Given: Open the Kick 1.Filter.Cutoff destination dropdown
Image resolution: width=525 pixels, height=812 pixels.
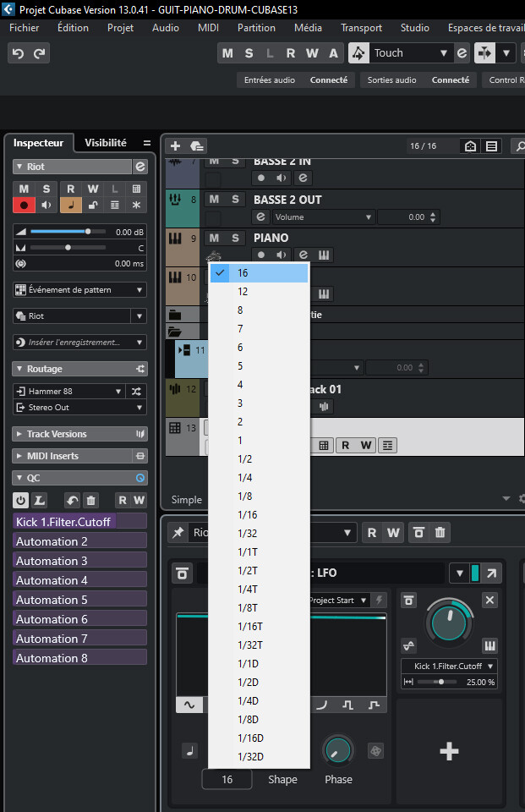Looking at the screenshot, I should point(449,666).
